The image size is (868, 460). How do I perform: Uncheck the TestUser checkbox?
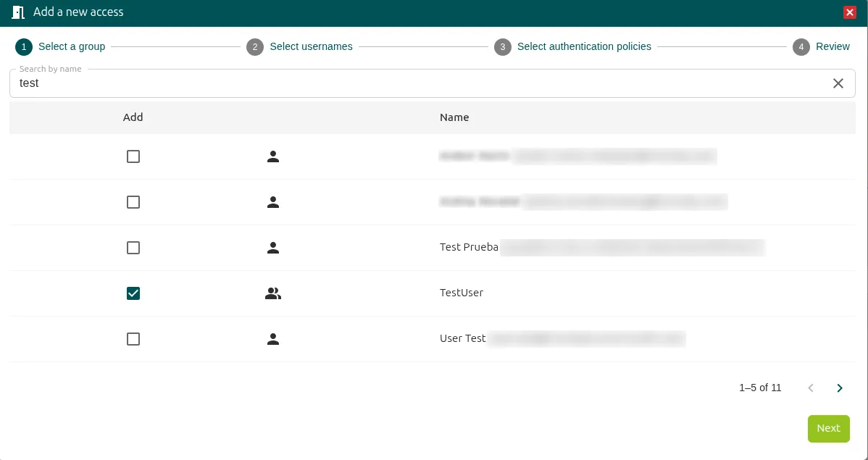[x=133, y=293]
